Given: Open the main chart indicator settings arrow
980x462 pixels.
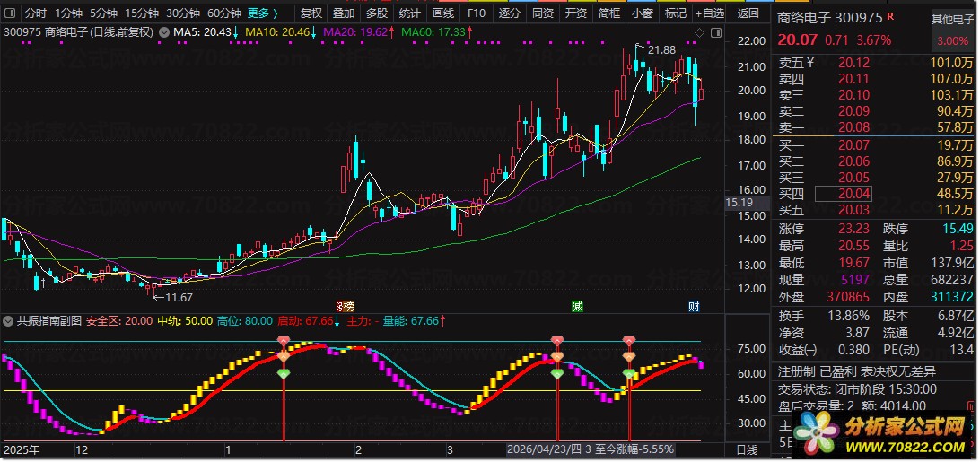Looking at the screenshot, I should tap(163, 32).
